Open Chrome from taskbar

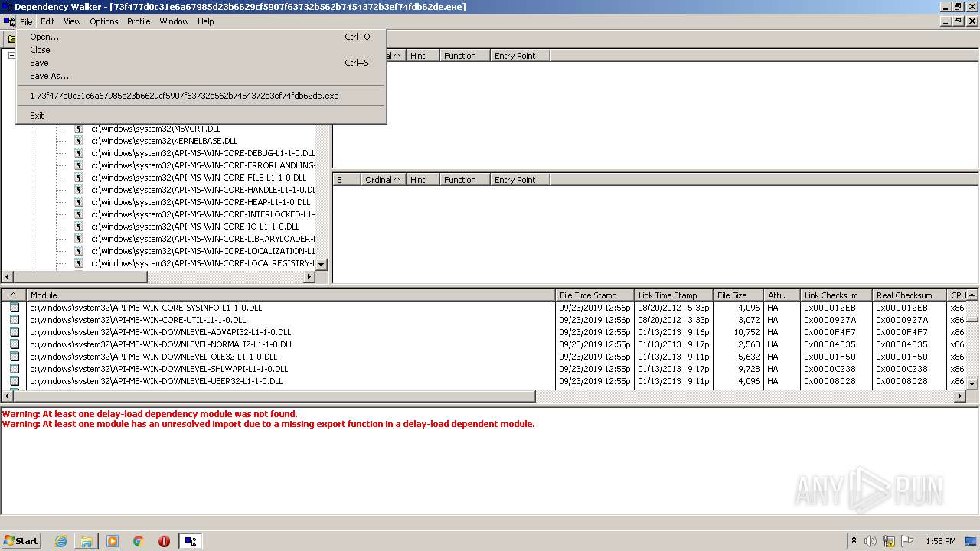[x=139, y=541]
